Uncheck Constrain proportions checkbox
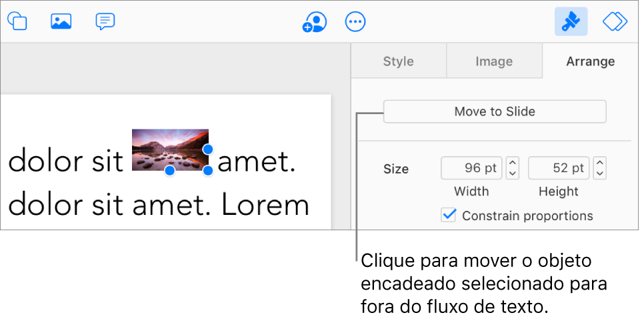Screen dimensions: 644x321 click(x=449, y=216)
